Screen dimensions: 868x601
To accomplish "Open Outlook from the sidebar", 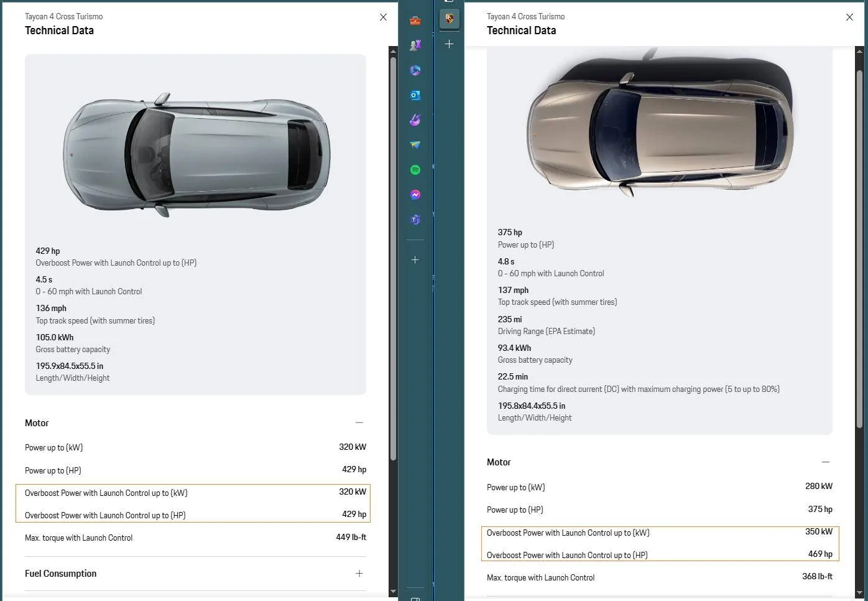I will point(415,95).
